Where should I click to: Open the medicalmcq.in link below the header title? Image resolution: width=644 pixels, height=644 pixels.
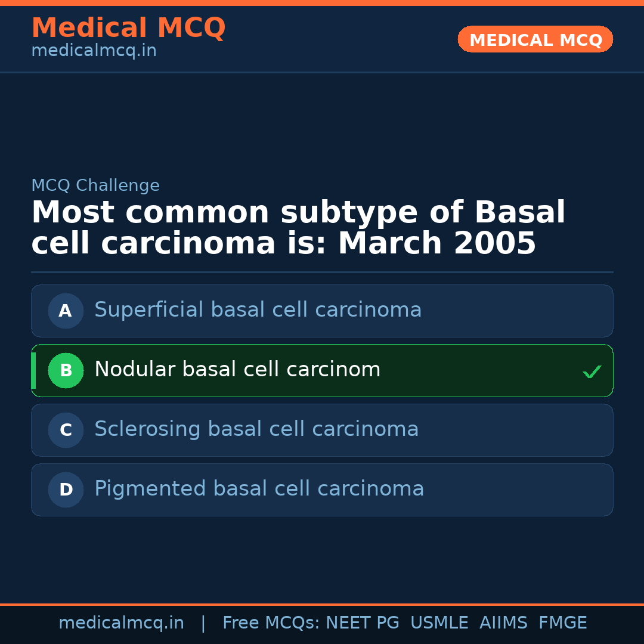point(94,51)
